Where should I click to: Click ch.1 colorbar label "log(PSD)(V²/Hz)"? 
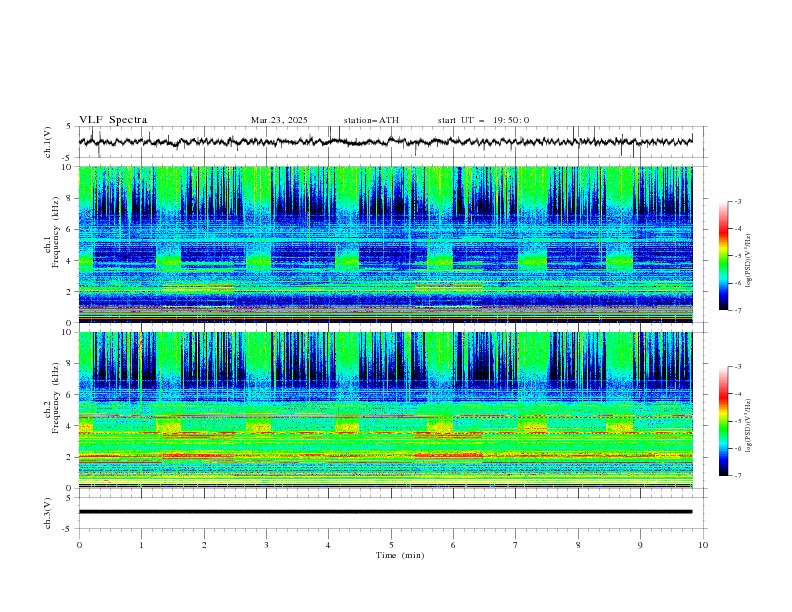coord(748,261)
